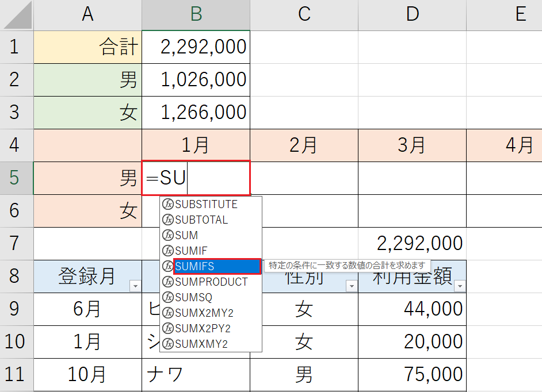
Task: Click cell showing 1,026,000
Action: pyautogui.click(x=196, y=80)
